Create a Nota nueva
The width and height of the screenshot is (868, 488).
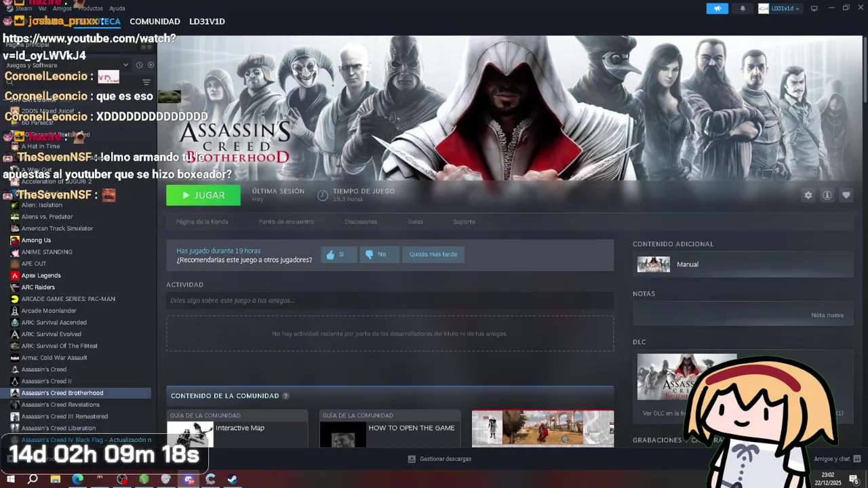(827, 315)
